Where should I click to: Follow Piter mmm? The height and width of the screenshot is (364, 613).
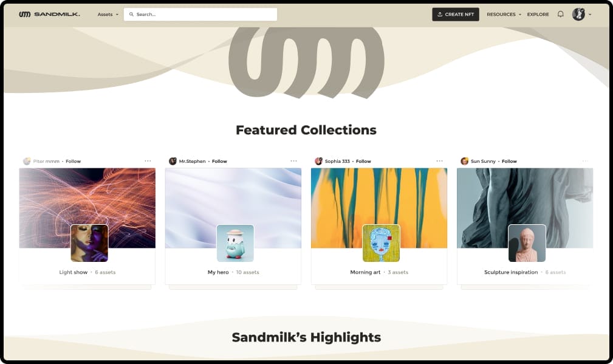point(73,161)
